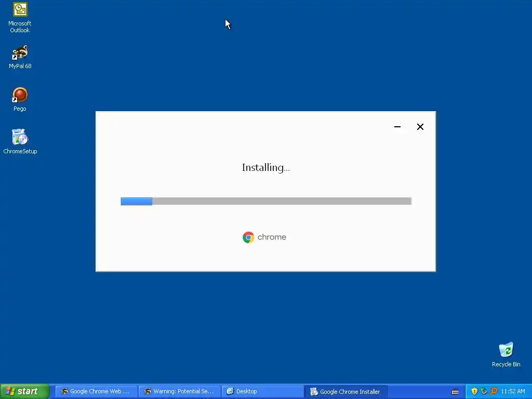
Task: Switch to Google Chrome Installer taskbar button
Action: click(x=345, y=392)
